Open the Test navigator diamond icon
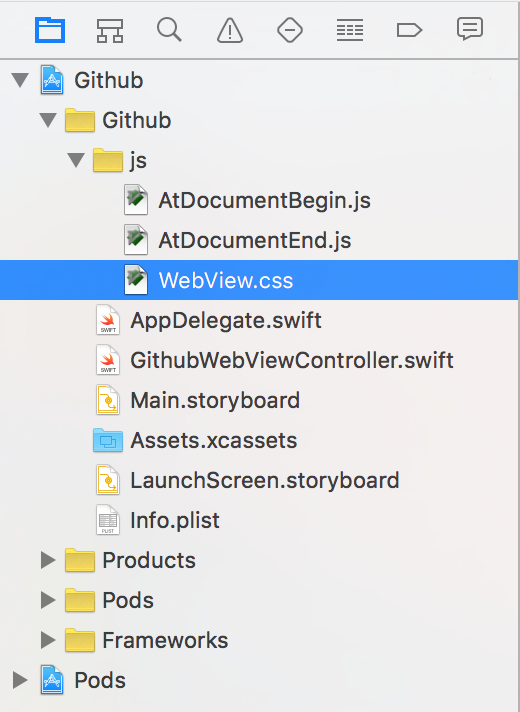This screenshot has width=520, height=712. pos(290,30)
